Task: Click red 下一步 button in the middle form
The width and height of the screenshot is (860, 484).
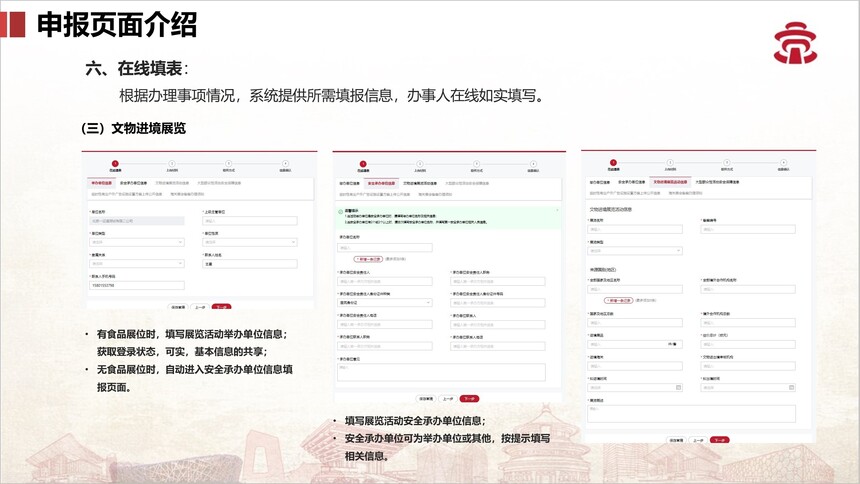Action: click(469, 399)
